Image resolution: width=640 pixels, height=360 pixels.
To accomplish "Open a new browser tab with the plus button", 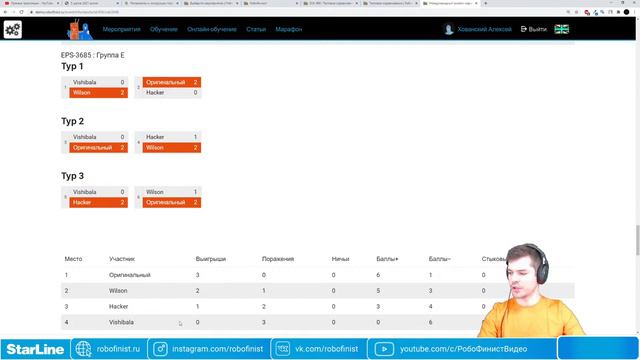I will 485,3.
